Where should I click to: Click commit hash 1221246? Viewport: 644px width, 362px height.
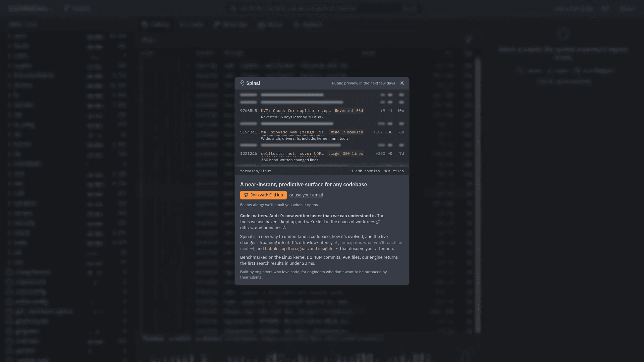coord(249,154)
